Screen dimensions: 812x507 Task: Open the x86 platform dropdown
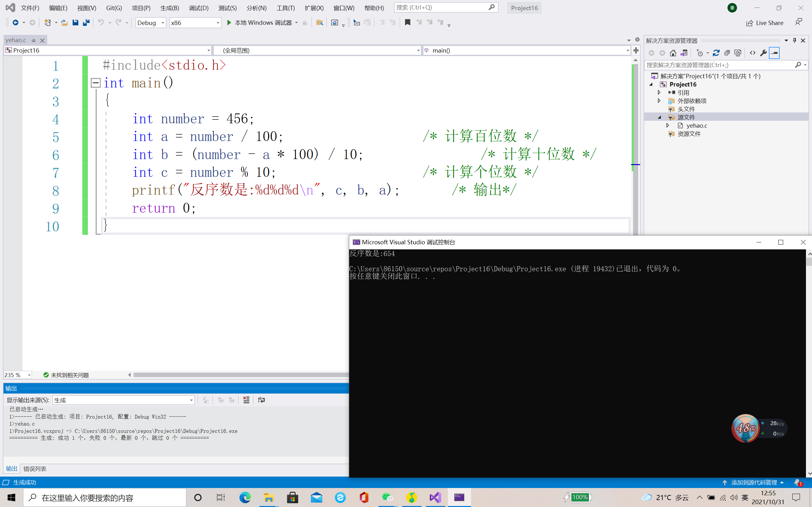[x=218, y=23]
